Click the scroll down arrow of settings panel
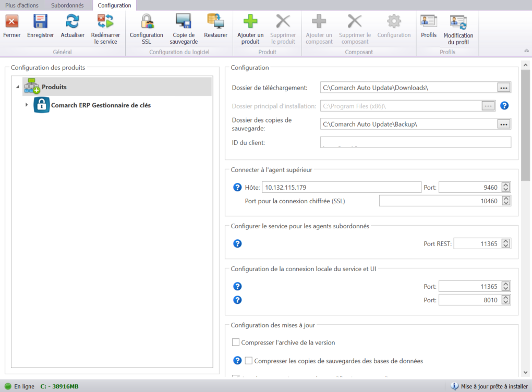Screen dimensions: 532x392 pyautogui.click(x=525, y=372)
